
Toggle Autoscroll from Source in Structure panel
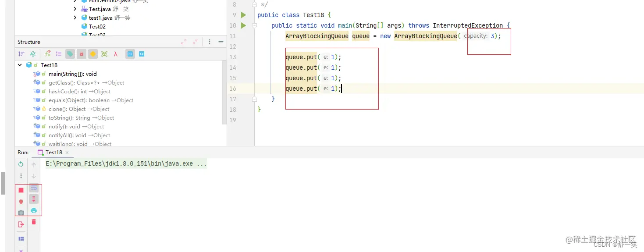142,54
